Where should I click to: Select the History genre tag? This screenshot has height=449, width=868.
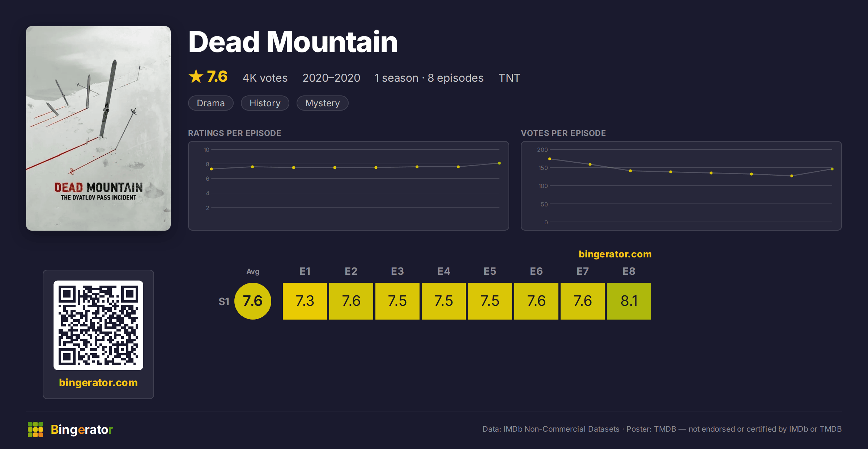(x=265, y=103)
